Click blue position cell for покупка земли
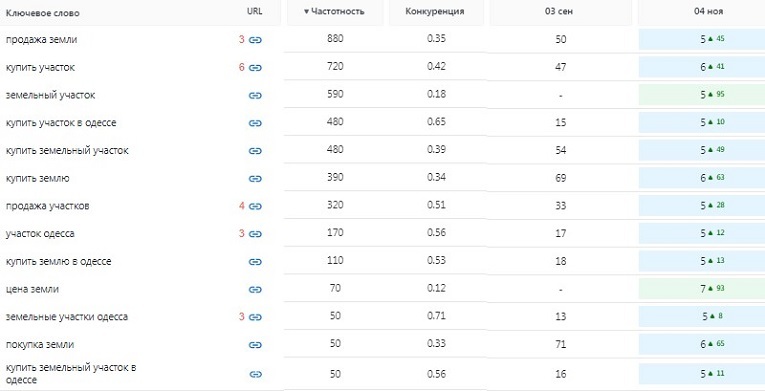The image size is (765, 391). pos(702,344)
